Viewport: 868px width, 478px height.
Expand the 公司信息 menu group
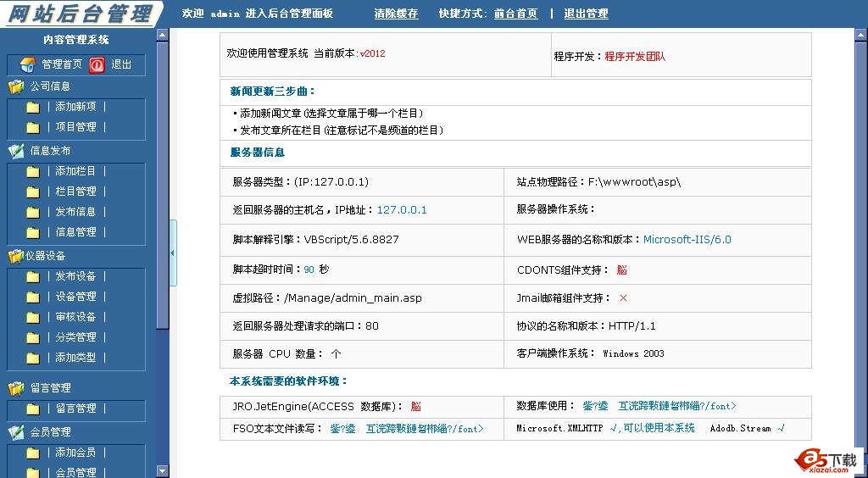(x=50, y=86)
